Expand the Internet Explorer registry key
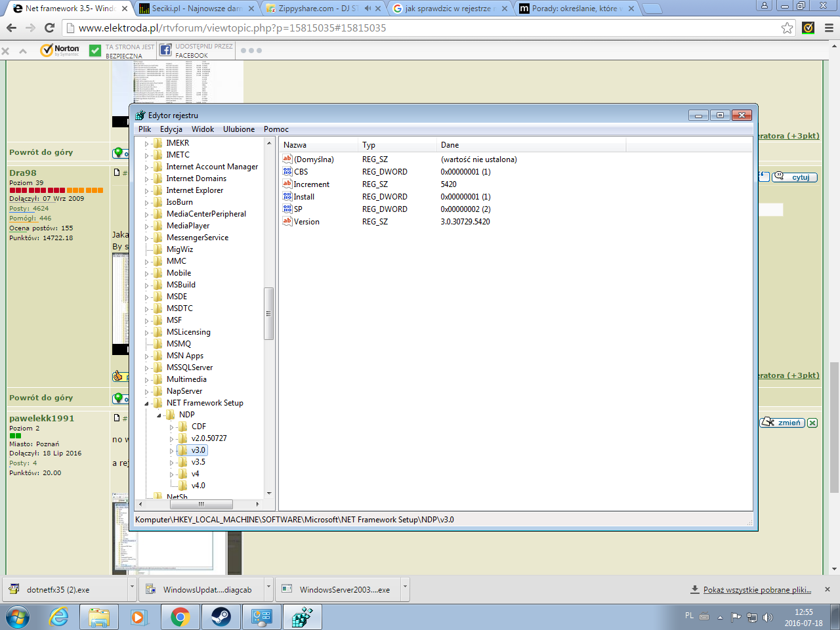 147,190
